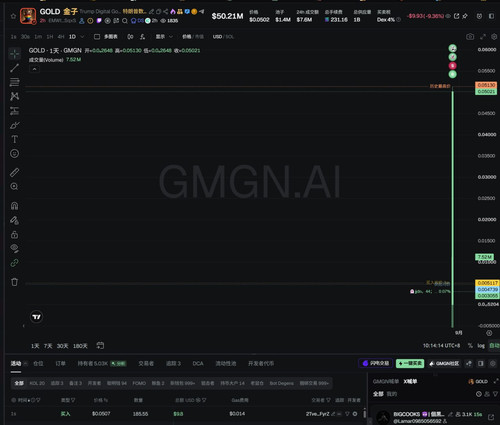Screen dimensions: 500x425
Task: Open go-to-date calendar icon beside 180天
Action: pyautogui.click(x=100, y=346)
